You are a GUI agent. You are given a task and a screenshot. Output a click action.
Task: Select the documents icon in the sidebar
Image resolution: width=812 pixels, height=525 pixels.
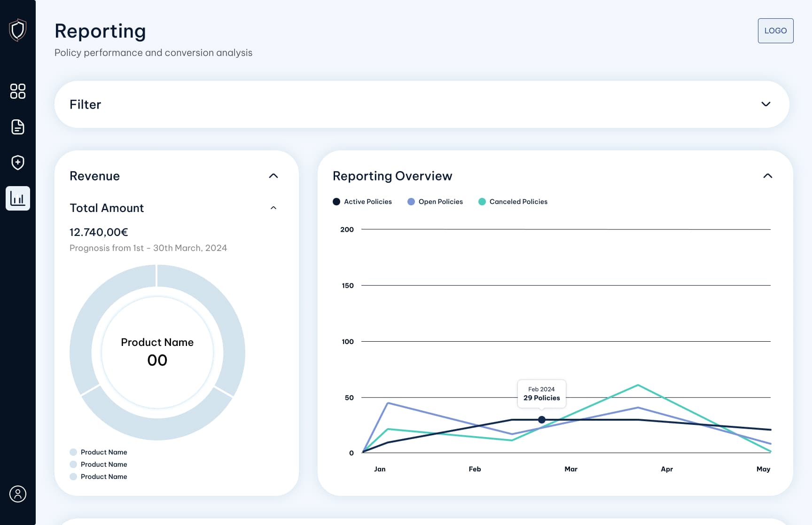[17, 127]
